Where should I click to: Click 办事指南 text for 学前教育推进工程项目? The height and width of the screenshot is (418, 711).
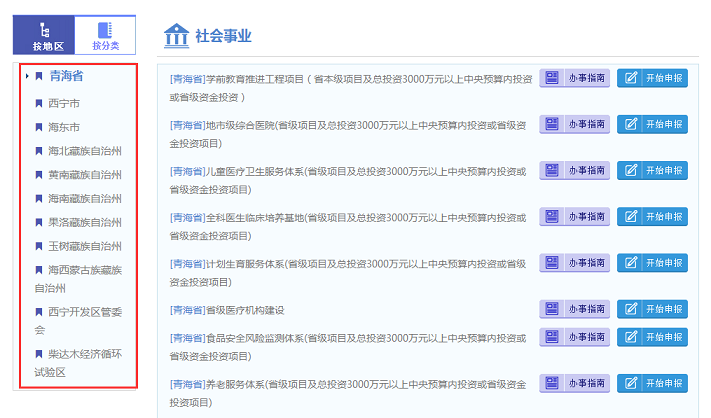pos(587,78)
